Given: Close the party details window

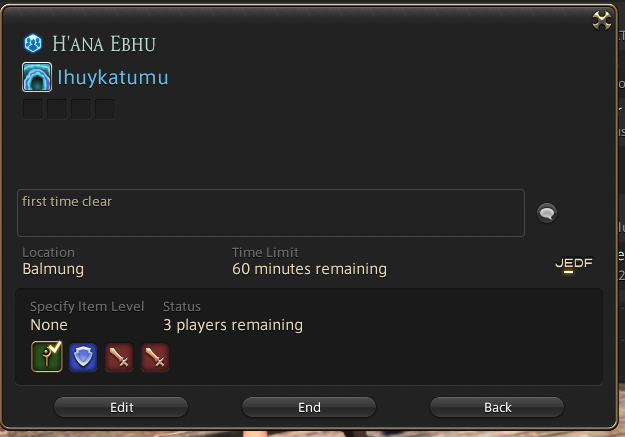Looking at the screenshot, I should [x=601, y=20].
